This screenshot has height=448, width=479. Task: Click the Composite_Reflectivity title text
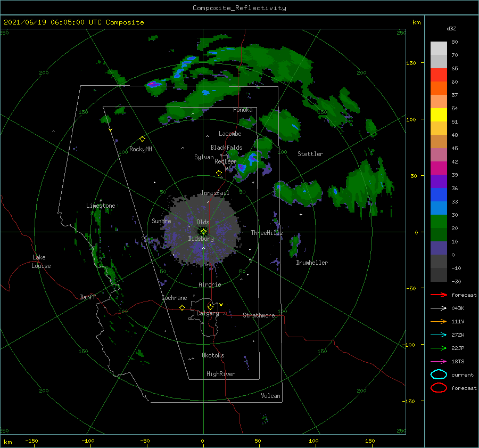(240, 8)
